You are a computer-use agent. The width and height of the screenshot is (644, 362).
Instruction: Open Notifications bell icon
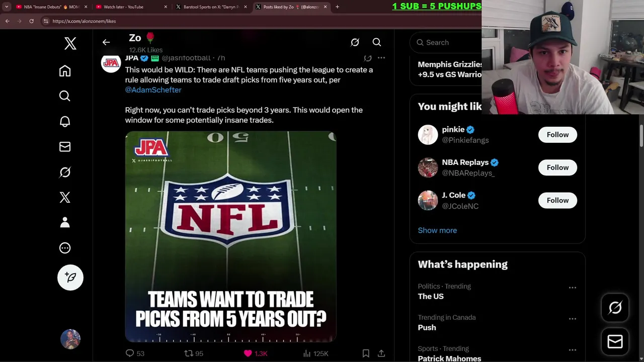(65, 121)
